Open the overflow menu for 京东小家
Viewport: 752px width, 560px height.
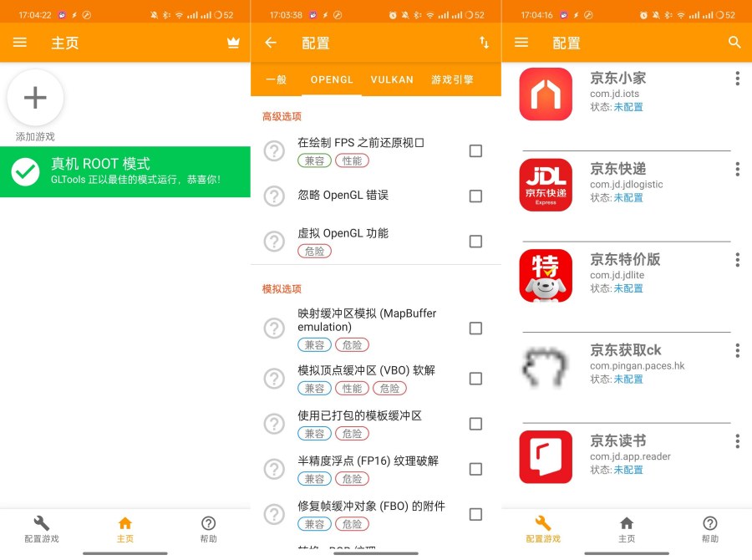(x=738, y=78)
